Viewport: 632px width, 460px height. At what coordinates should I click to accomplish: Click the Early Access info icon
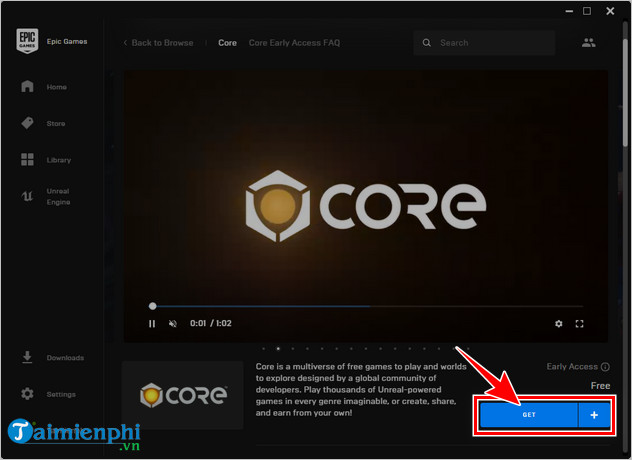(x=605, y=366)
